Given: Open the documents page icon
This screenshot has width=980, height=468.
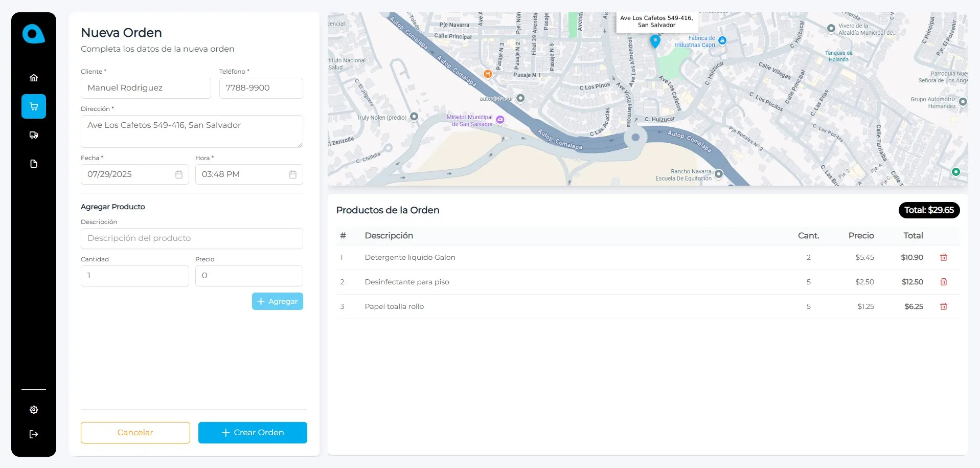Looking at the screenshot, I should tap(34, 164).
